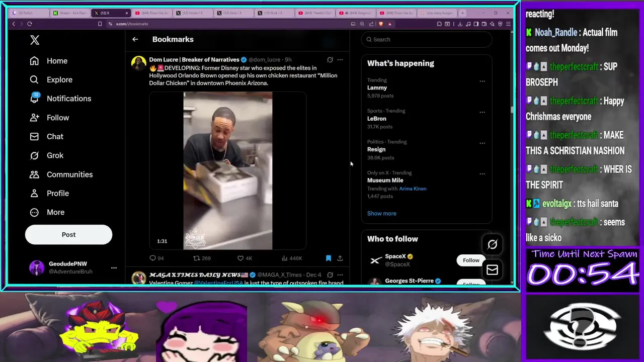
Task: Switch to the how many burgers tab
Action: pyautogui.click(x=438, y=13)
